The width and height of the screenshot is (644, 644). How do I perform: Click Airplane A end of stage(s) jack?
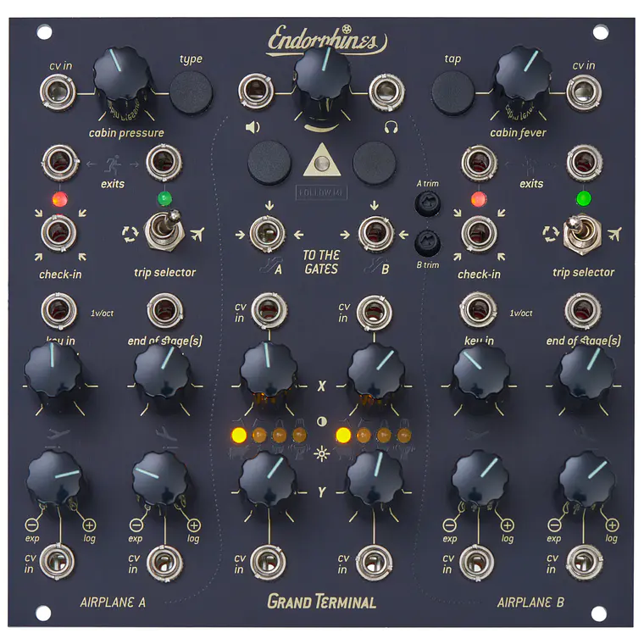click(163, 310)
